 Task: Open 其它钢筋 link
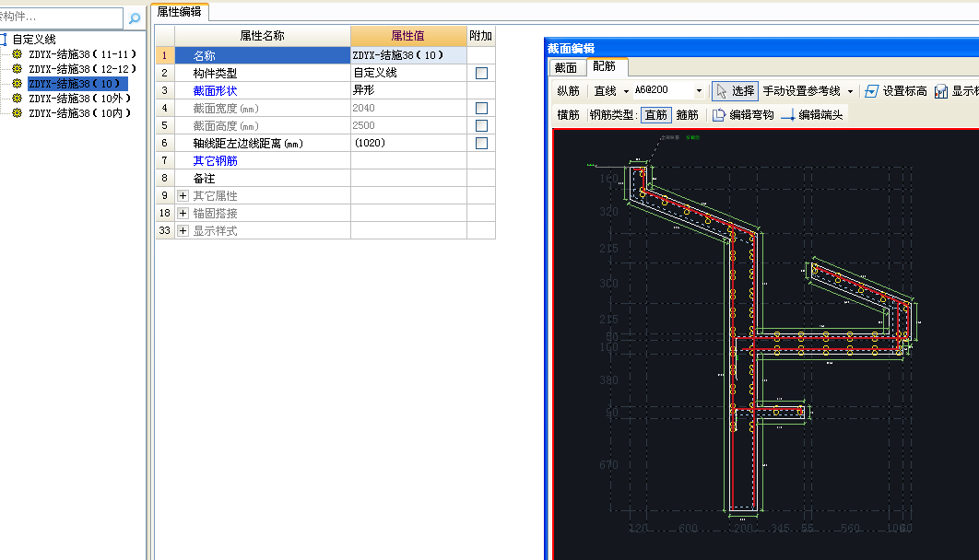tap(215, 161)
